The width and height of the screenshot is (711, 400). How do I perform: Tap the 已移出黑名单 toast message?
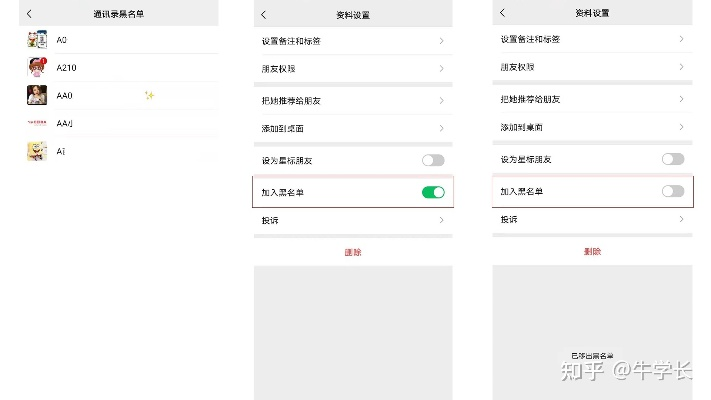[x=592, y=356]
